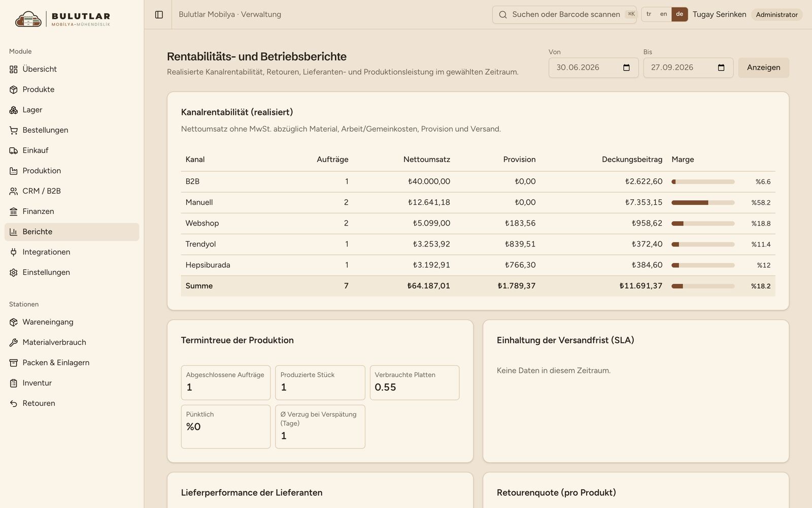
Task: Open the Retouren station
Action: (72, 403)
